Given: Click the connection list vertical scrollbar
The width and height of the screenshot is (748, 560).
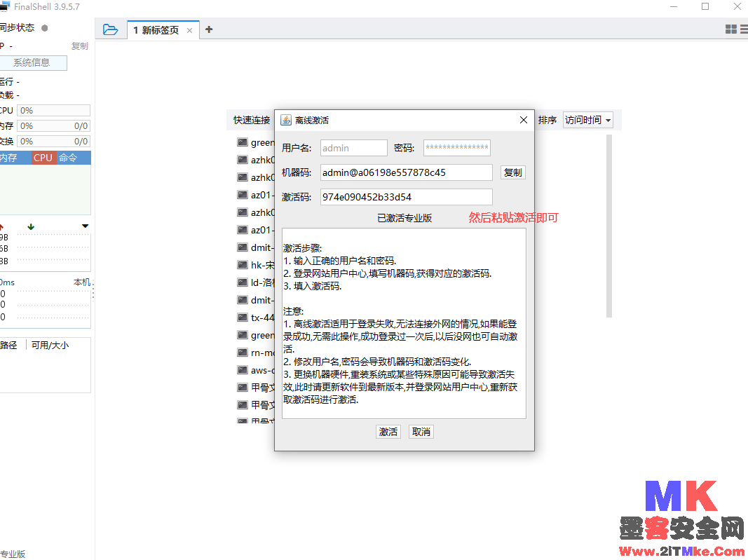Looking at the screenshot, I should tap(608, 226).
